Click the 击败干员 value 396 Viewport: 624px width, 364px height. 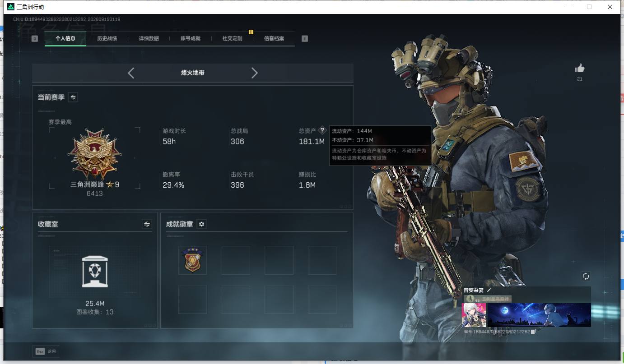[237, 185]
